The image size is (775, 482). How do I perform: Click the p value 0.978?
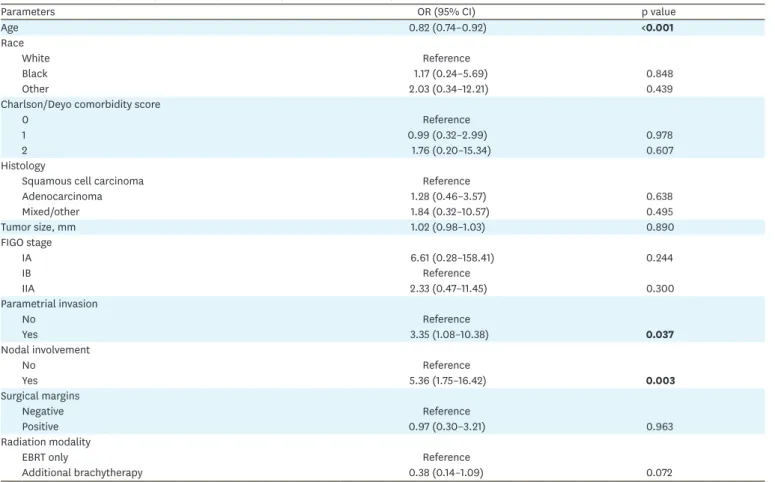pos(660,135)
